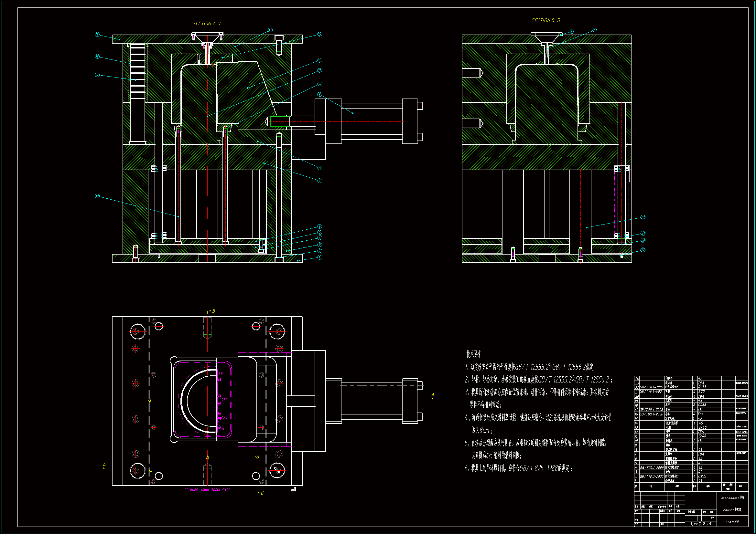
Task: Select part balloon number 18
Action: pos(97,196)
